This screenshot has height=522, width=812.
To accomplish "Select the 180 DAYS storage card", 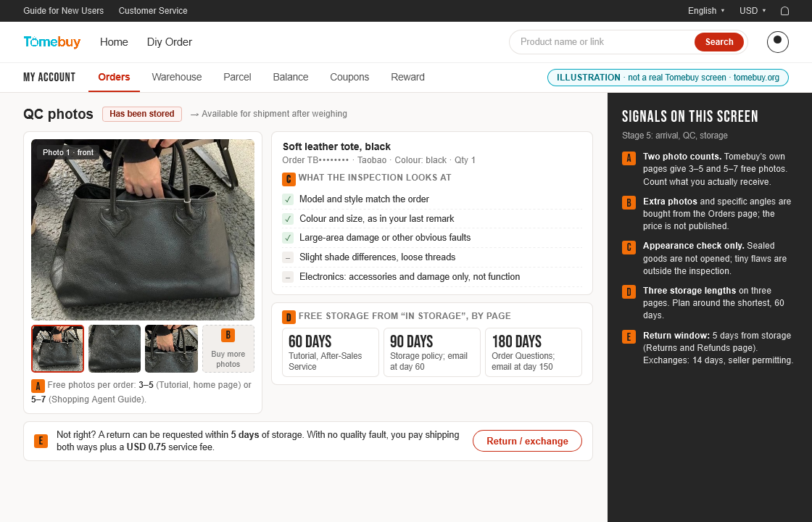I will click(534, 352).
